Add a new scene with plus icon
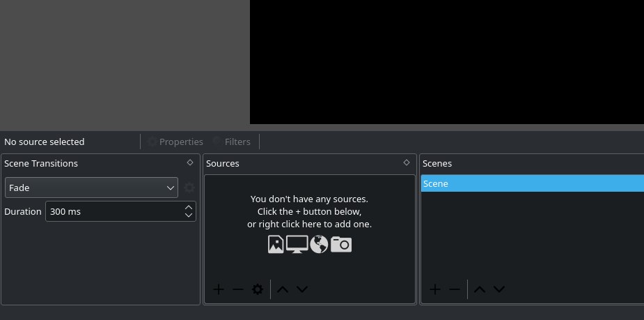This screenshot has height=320, width=644. 435,289
